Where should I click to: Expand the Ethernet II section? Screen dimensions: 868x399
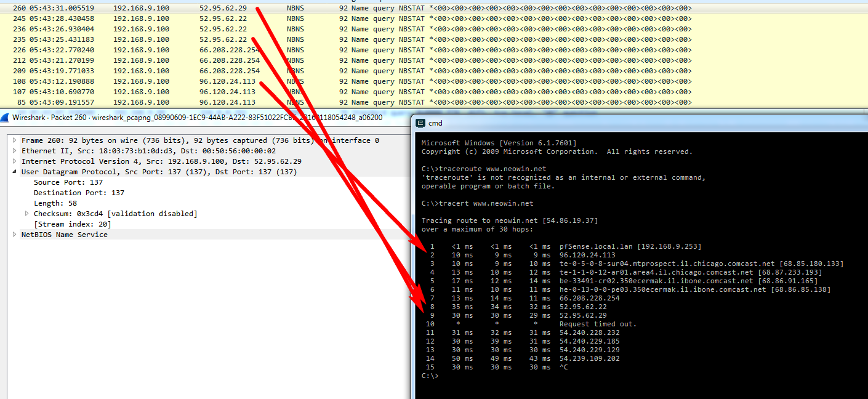[x=15, y=150]
